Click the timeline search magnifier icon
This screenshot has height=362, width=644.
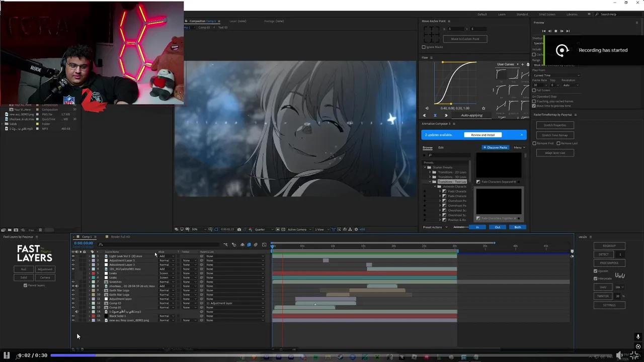[101, 244]
